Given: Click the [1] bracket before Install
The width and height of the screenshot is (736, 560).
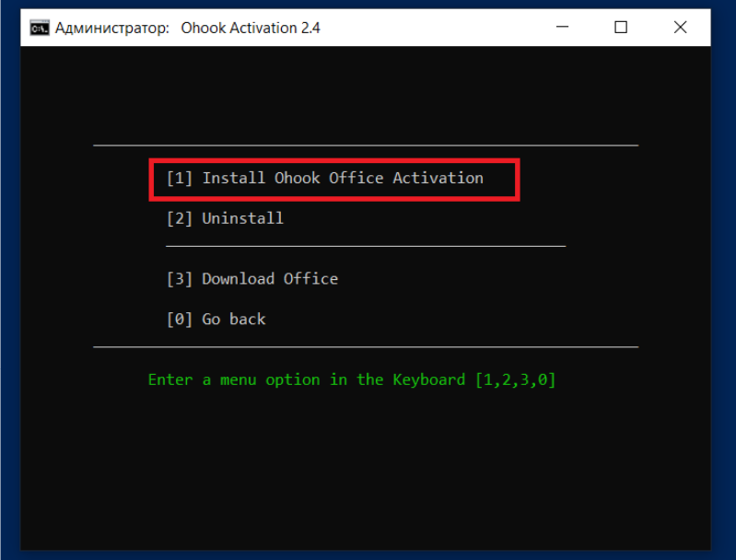Looking at the screenshot, I should pyautogui.click(x=180, y=178).
